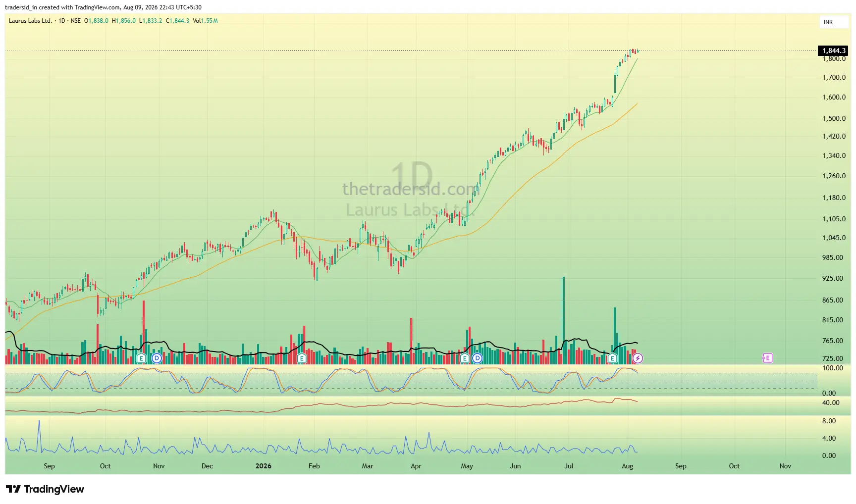Click the 815.00 price axis label

click(833, 320)
